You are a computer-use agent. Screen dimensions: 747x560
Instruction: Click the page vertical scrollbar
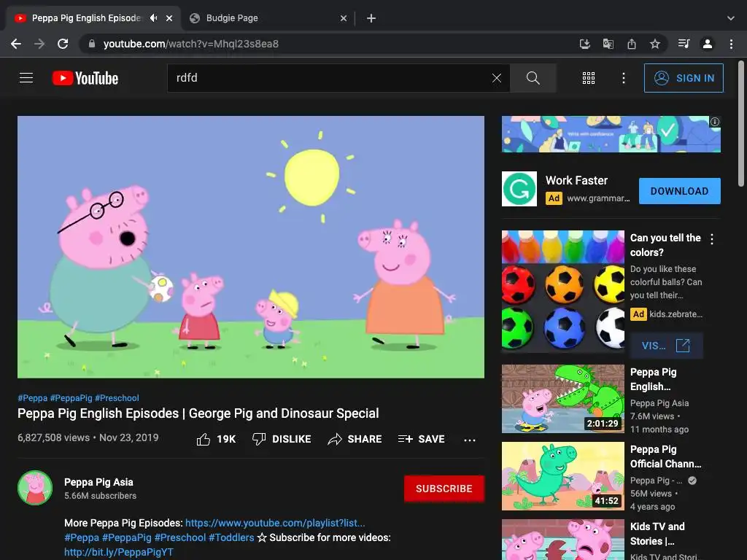pyautogui.click(x=741, y=124)
